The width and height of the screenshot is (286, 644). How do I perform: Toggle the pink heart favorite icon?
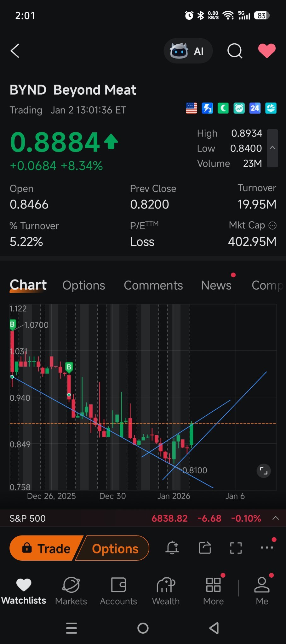tap(267, 51)
